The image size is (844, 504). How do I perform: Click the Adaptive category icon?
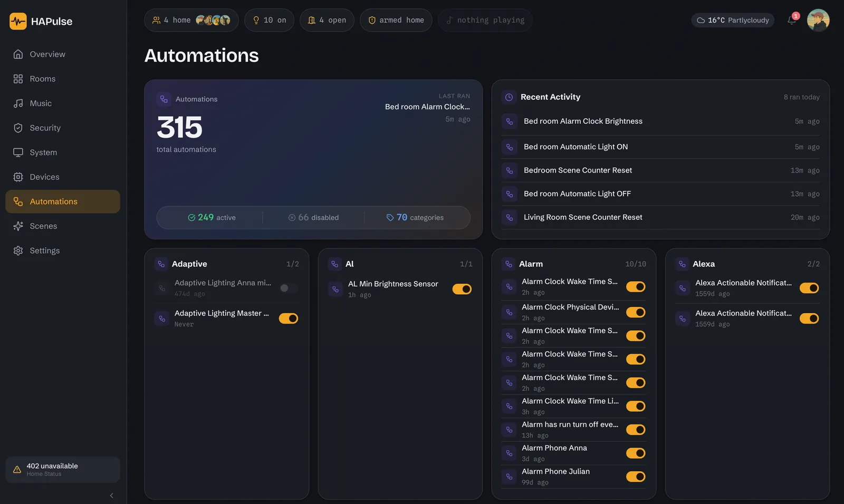point(161,264)
